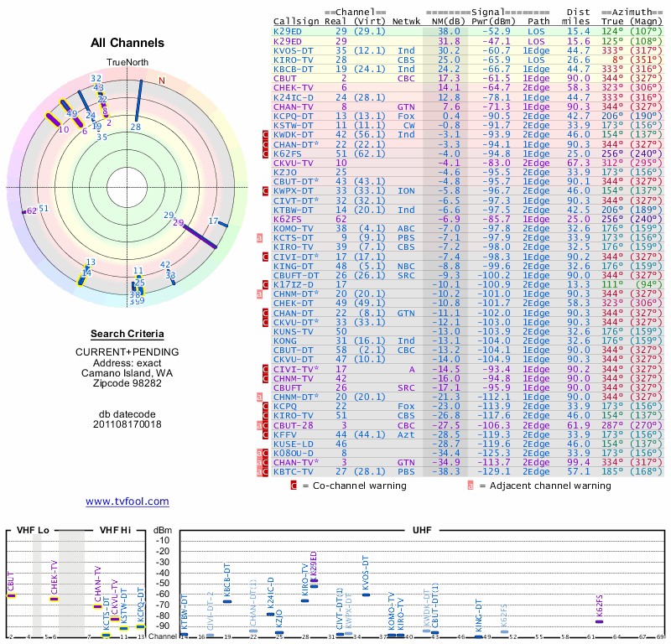Click the KVOS-DT marker in the UHF chart
The height and width of the screenshot is (644, 671).
click(x=366, y=595)
